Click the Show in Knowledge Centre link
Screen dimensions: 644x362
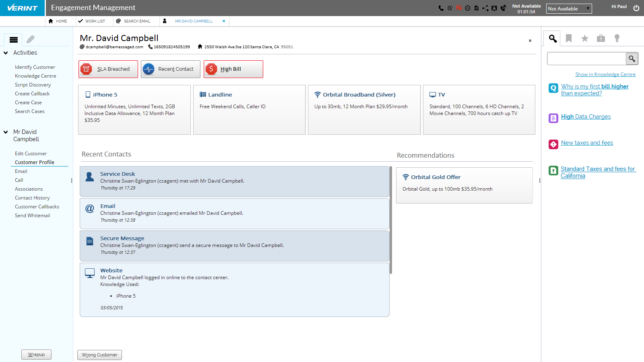[605, 74]
